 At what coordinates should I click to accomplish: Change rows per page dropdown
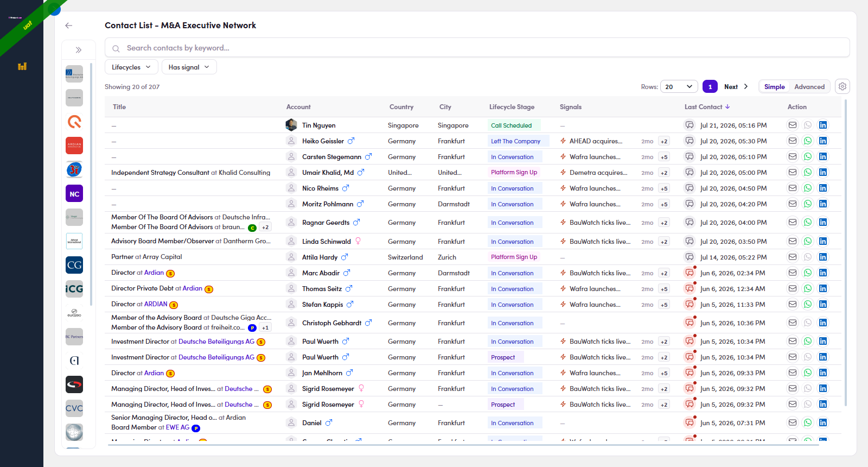click(x=679, y=87)
